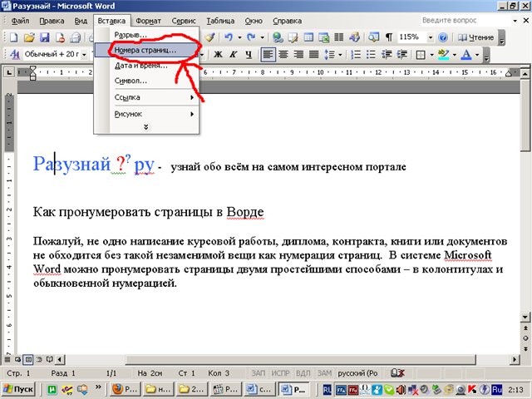Create a new blank document
This screenshot has width=532, height=399.
pyautogui.click(x=13, y=37)
